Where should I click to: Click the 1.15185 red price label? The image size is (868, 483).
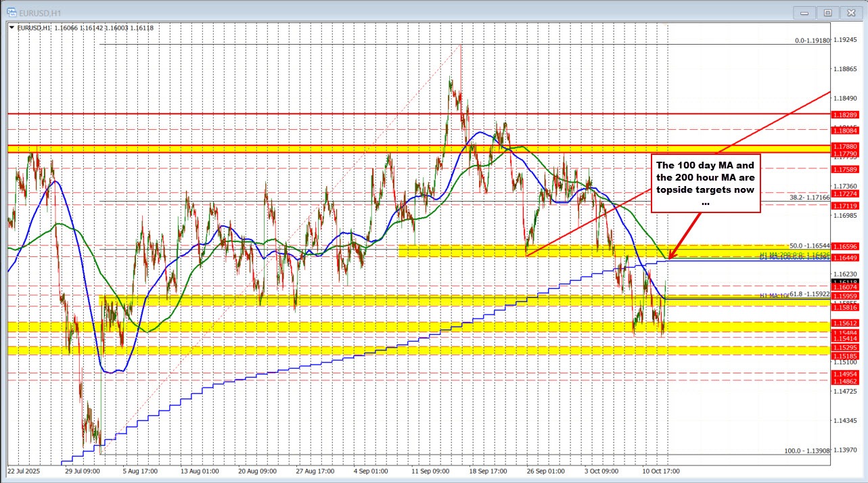(x=844, y=354)
